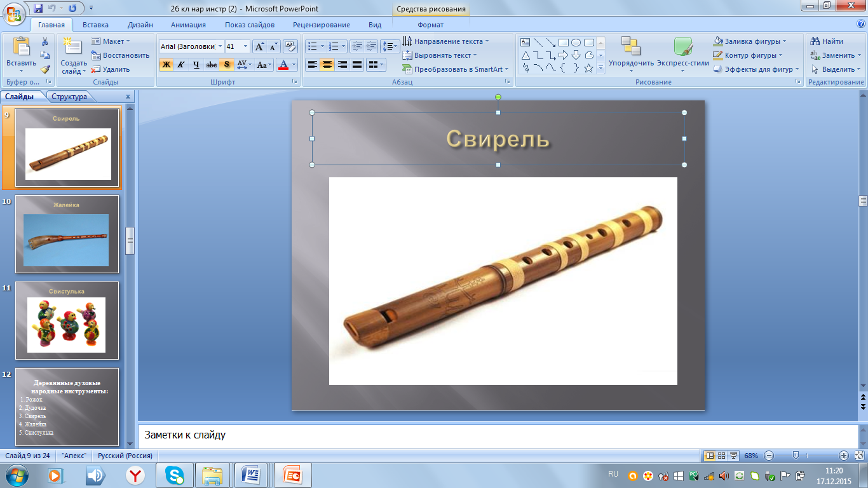Screen dimensions: 868x488
Task: Toggle Normal view button in status bar
Action: (x=710, y=456)
